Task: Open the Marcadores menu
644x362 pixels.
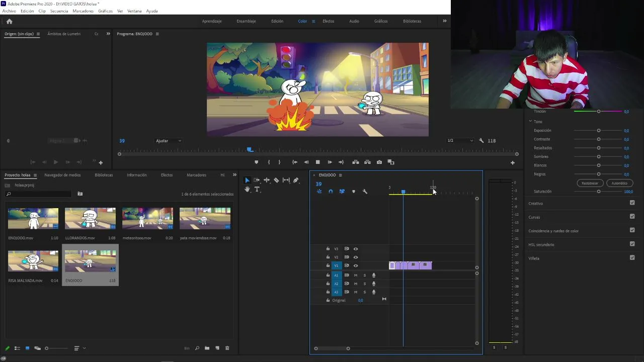Action: click(x=83, y=11)
